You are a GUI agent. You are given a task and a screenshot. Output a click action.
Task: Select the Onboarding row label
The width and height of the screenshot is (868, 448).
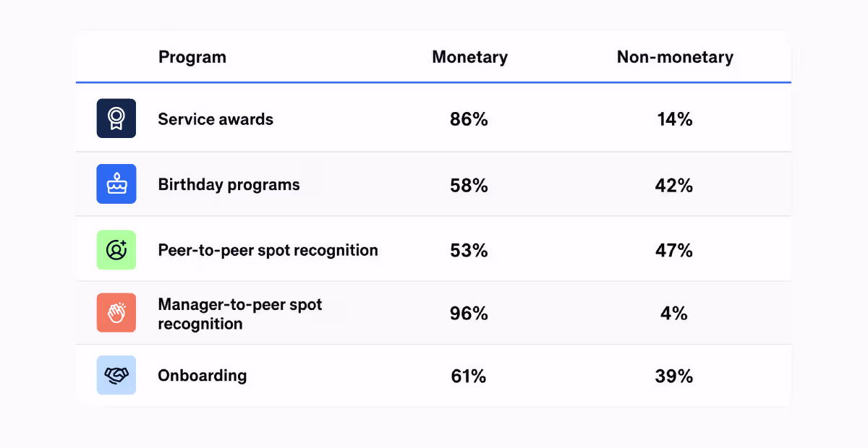(x=203, y=376)
